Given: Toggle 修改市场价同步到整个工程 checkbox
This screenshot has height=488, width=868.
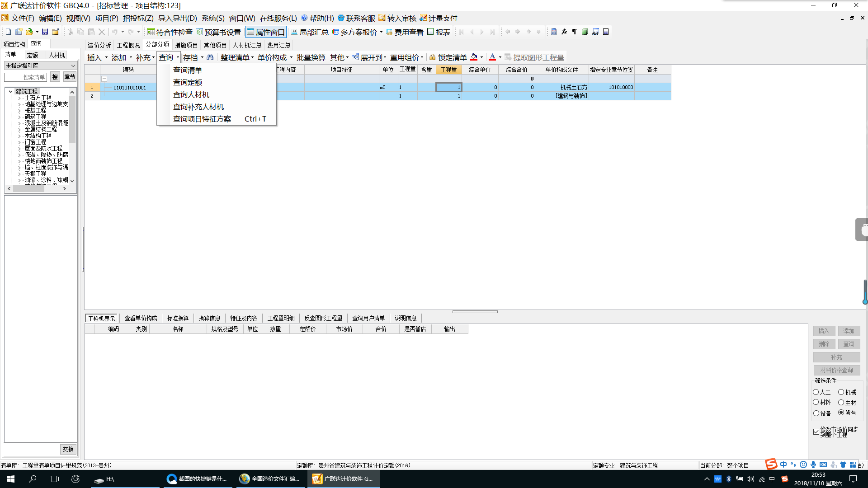Looking at the screenshot, I should [x=816, y=432].
